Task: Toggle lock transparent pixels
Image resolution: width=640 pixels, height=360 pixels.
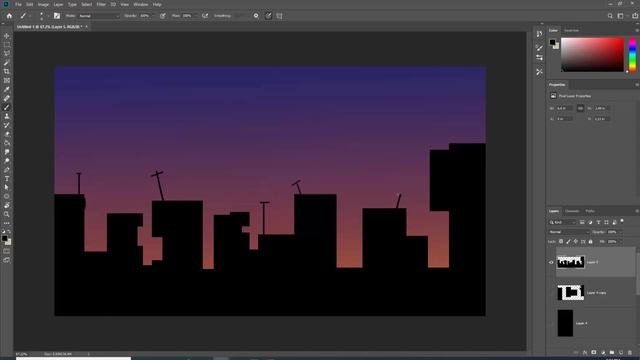Action: 561,242
